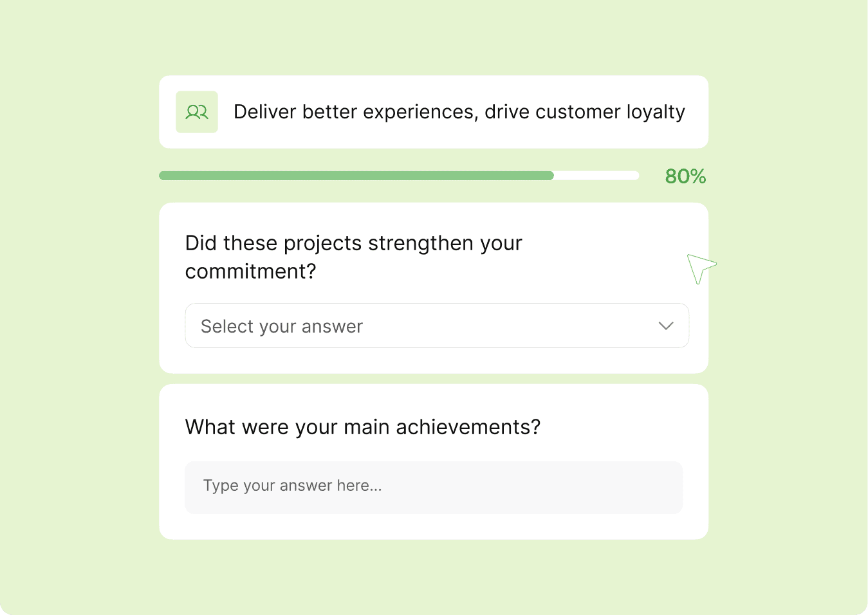Expand the chevron on the answer dropdown
The width and height of the screenshot is (868, 615).
666,326
